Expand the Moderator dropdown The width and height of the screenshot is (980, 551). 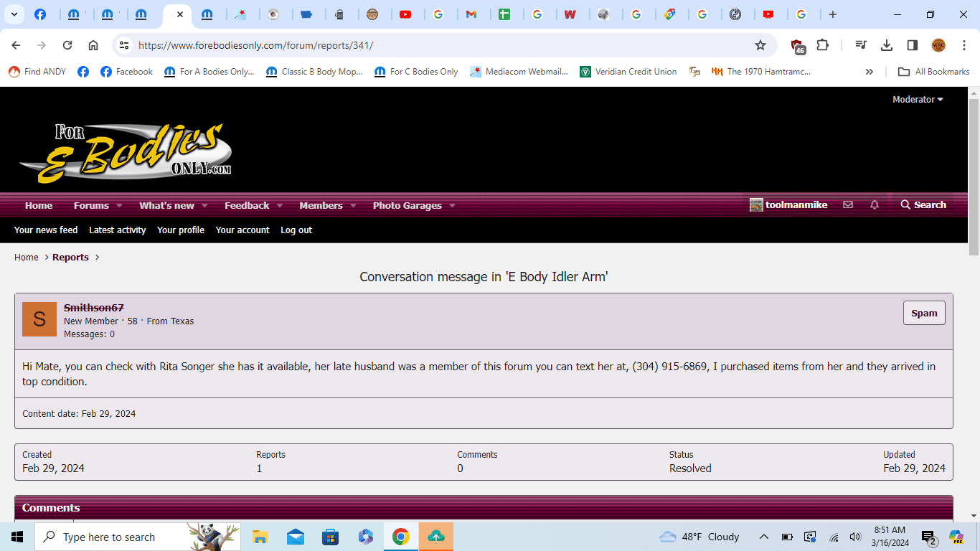[x=918, y=100]
